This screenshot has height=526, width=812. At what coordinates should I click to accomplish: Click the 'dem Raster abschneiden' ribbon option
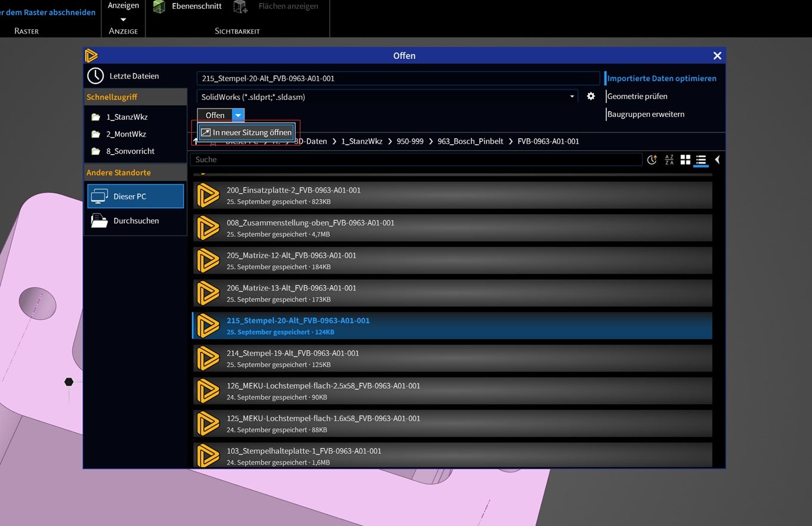(x=48, y=12)
